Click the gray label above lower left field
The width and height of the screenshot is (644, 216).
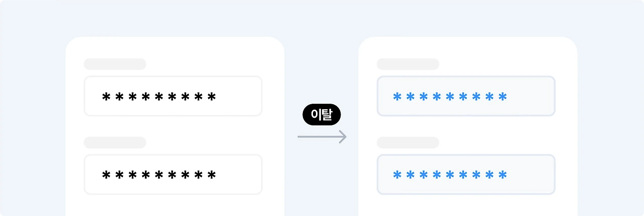(x=115, y=142)
